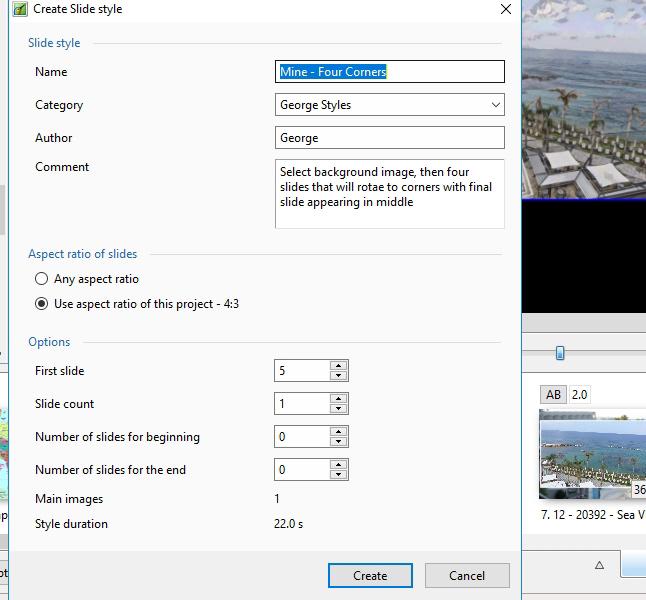Image resolution: width=646 pixels, height=600 pixels.
Task: Decrease the First slide value
Action: (339, 375)
